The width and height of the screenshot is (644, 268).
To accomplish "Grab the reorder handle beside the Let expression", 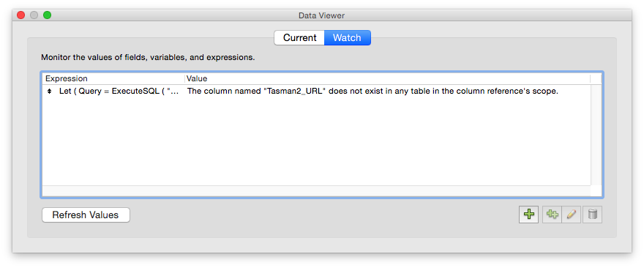I will [x=49, y=92].
